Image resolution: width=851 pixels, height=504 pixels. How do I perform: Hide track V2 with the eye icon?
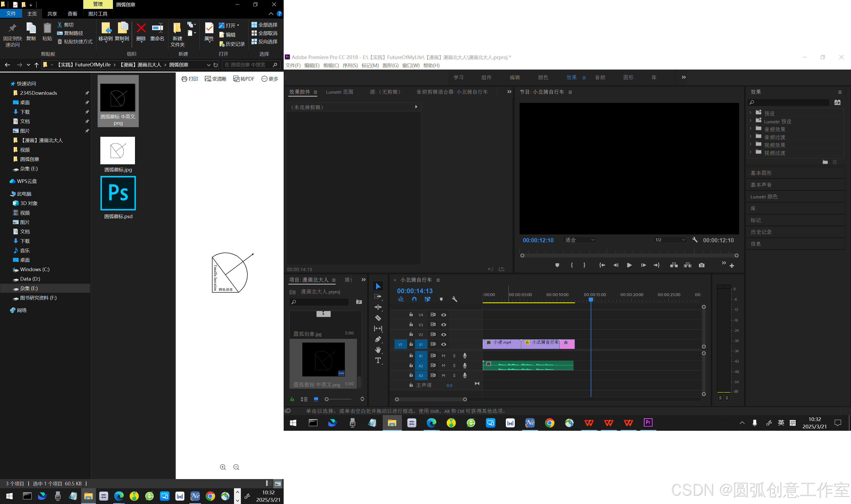point(444,334)
